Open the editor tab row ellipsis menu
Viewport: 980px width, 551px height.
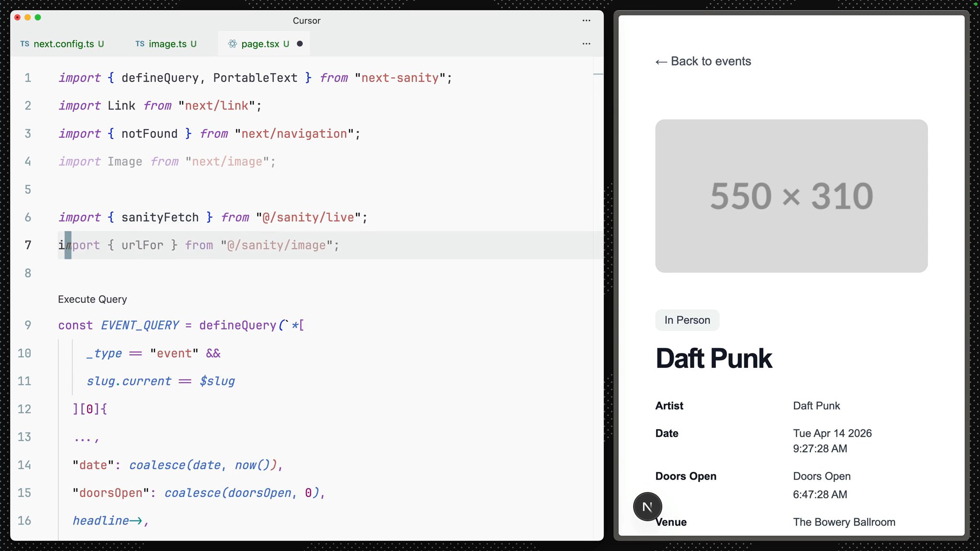click(x=586, y=44)
